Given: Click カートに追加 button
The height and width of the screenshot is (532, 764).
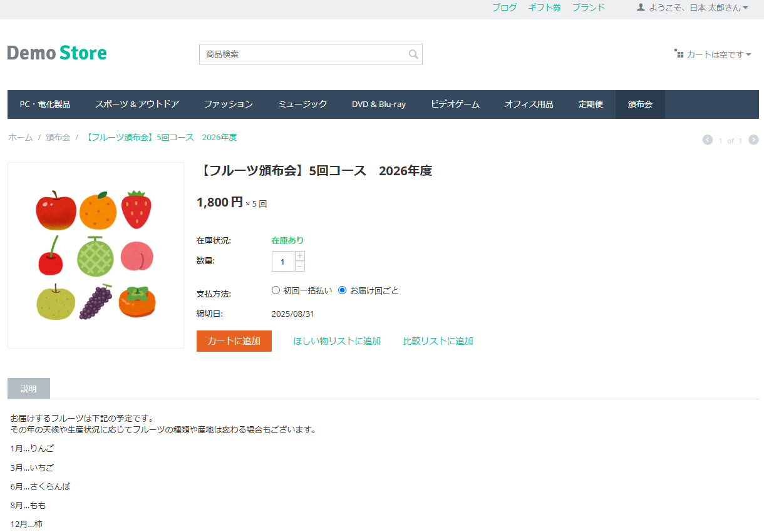Looking at the screenshot, I should coord(234,341).
